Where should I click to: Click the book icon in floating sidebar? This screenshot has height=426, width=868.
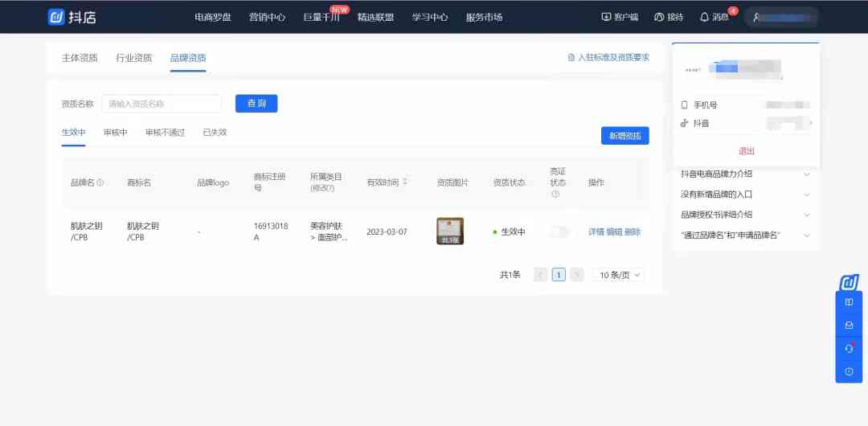(x=849, y=303)
